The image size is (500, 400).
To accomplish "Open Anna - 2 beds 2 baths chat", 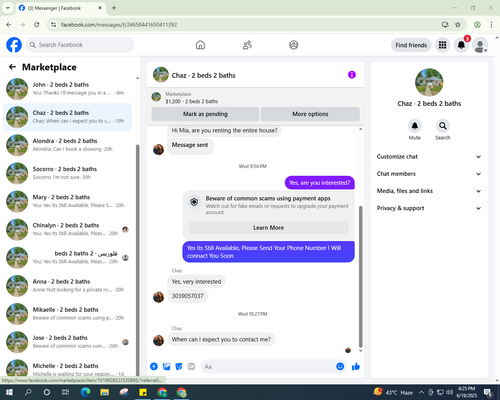I will point(67,286).
